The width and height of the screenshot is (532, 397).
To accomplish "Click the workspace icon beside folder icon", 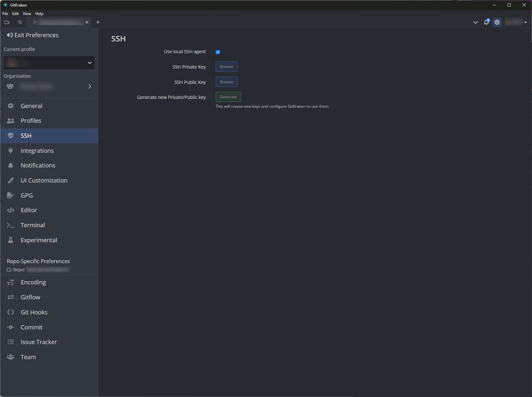I will click(20, 22).
